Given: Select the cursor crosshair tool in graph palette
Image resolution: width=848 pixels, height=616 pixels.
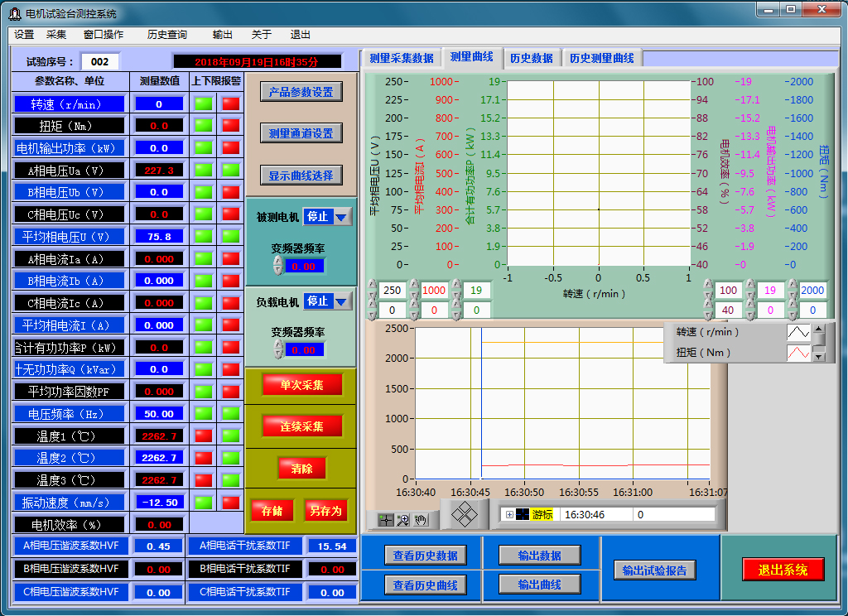Looking at the screenshot, I should [386, 520].
